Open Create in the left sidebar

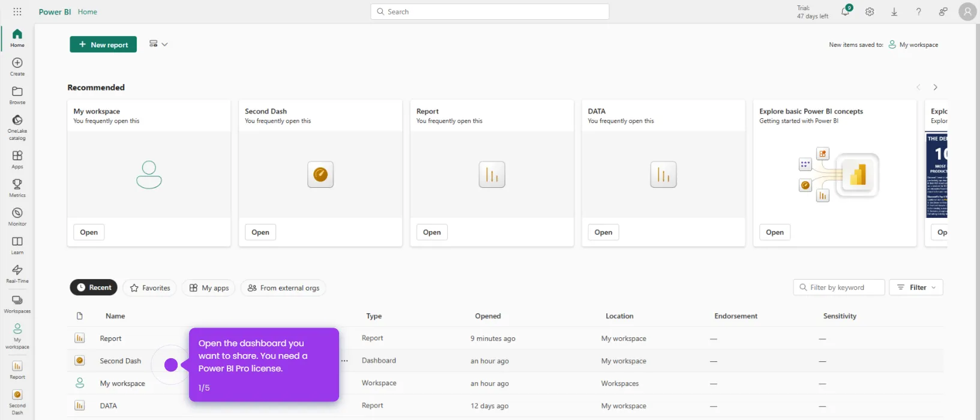click(17, 67)
